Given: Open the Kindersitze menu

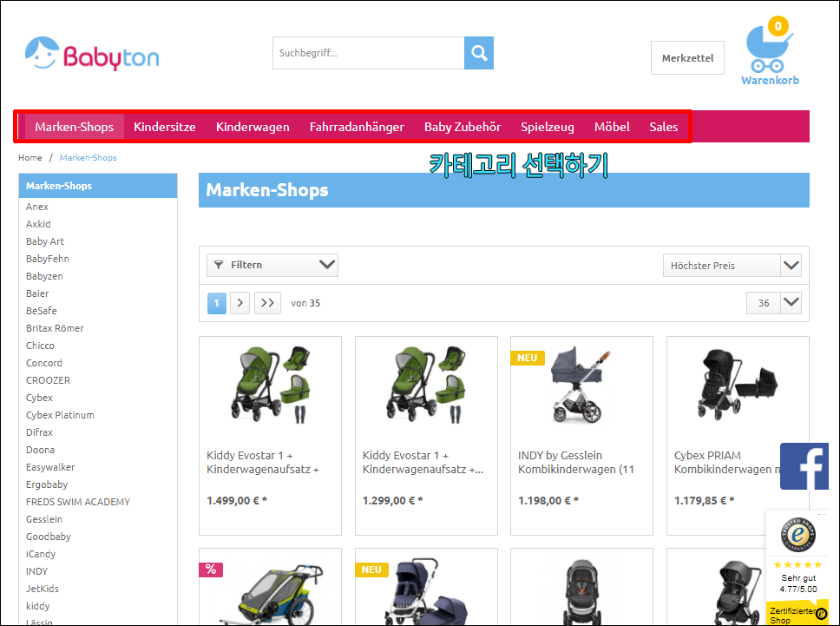Looking at the screenshot, I should tap(165, 127).
